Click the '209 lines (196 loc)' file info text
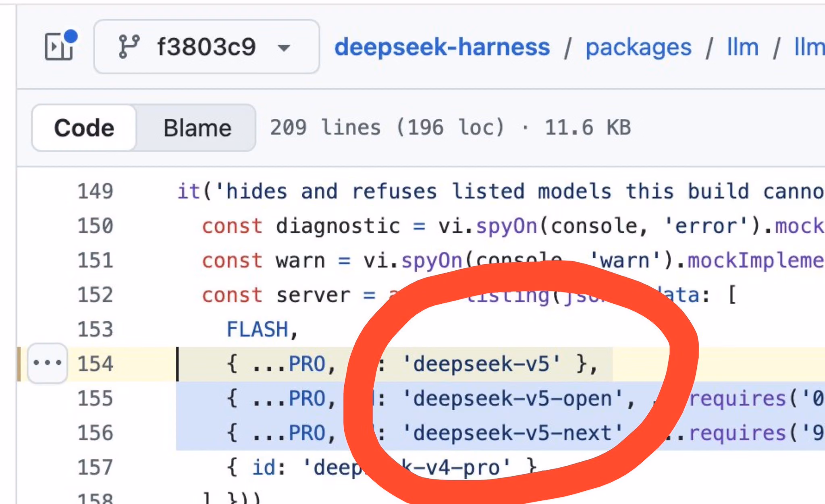The height and width of the screenshot is (504, 825). pyautogui.click(x=387, y=128)
